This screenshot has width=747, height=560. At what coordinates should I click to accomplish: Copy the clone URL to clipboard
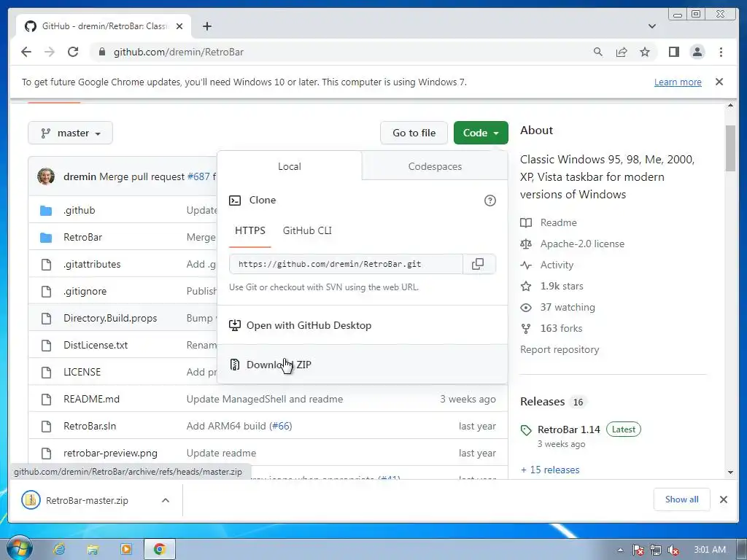[478, 264]
